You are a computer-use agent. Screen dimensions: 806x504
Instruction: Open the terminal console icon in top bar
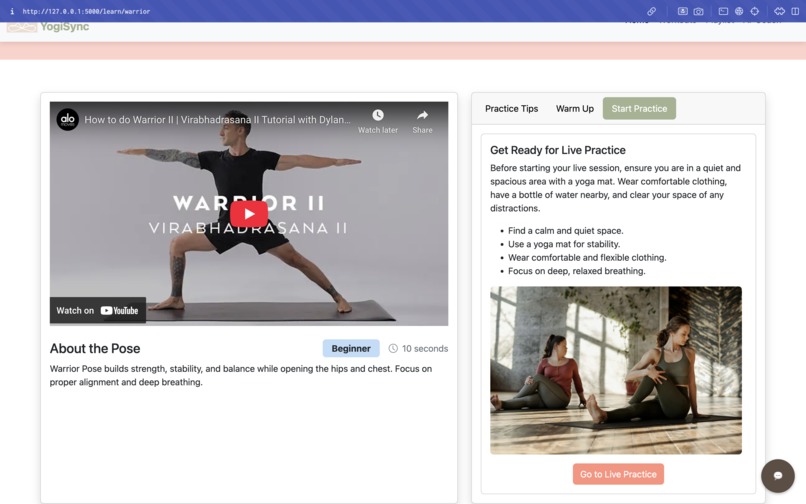[723, 11]
